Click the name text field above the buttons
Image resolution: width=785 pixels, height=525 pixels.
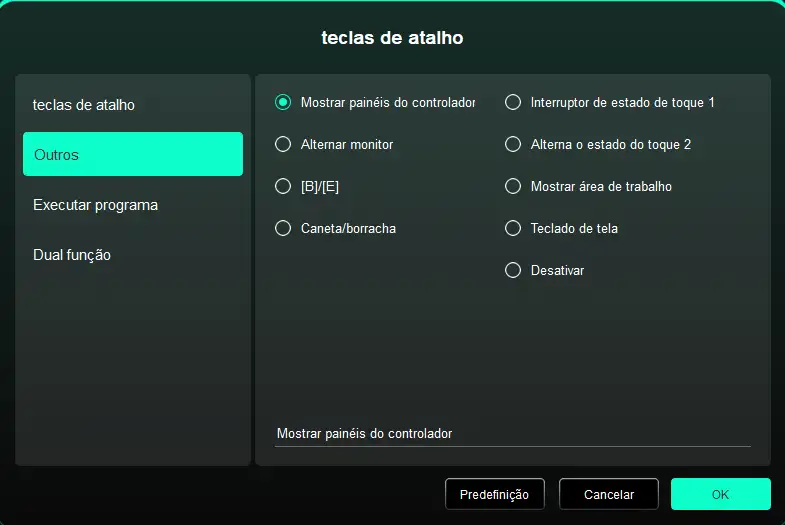click(x=512, y=434)
